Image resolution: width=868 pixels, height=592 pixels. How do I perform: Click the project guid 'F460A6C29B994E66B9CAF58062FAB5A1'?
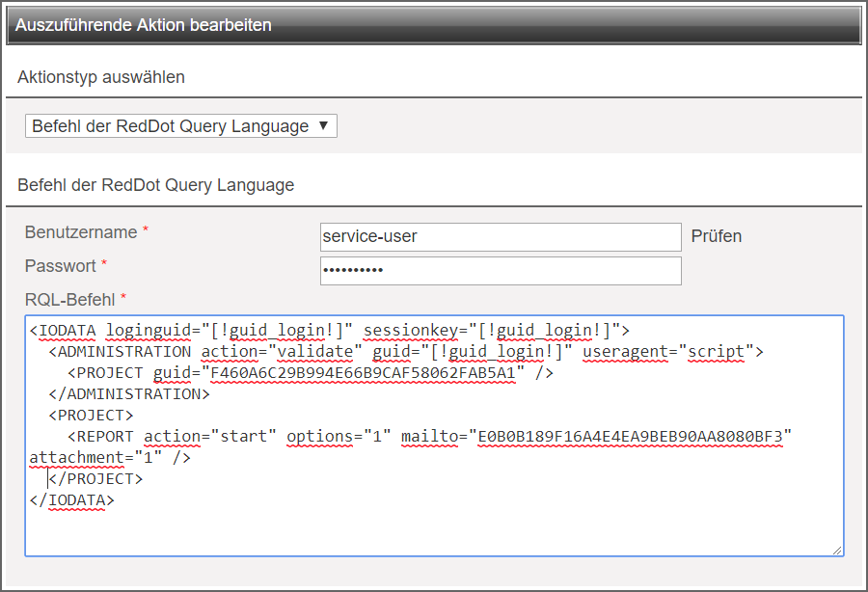(364, 373)
